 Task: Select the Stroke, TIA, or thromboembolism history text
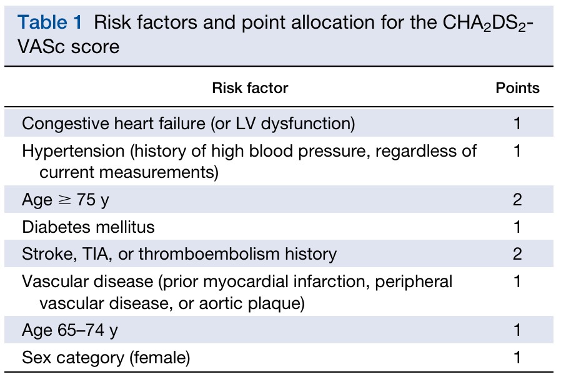tap(179, 254)
